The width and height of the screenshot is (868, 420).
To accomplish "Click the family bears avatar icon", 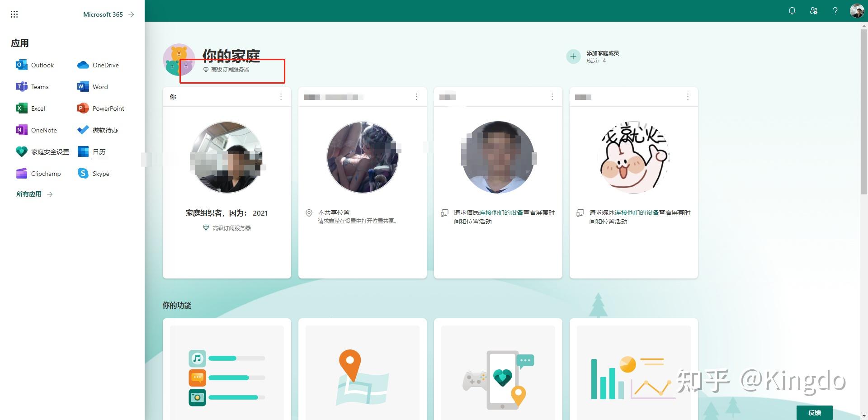I will (x=179, y=60).
